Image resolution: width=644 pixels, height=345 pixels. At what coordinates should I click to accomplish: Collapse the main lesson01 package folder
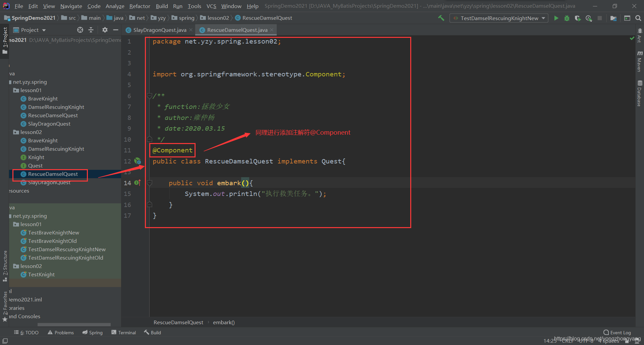click(27, 90)
